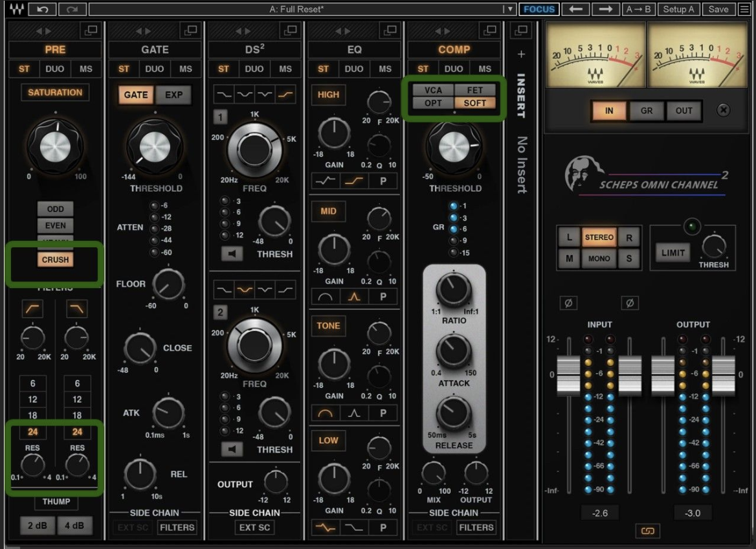Click DS2 module reorder arrows

243,31
